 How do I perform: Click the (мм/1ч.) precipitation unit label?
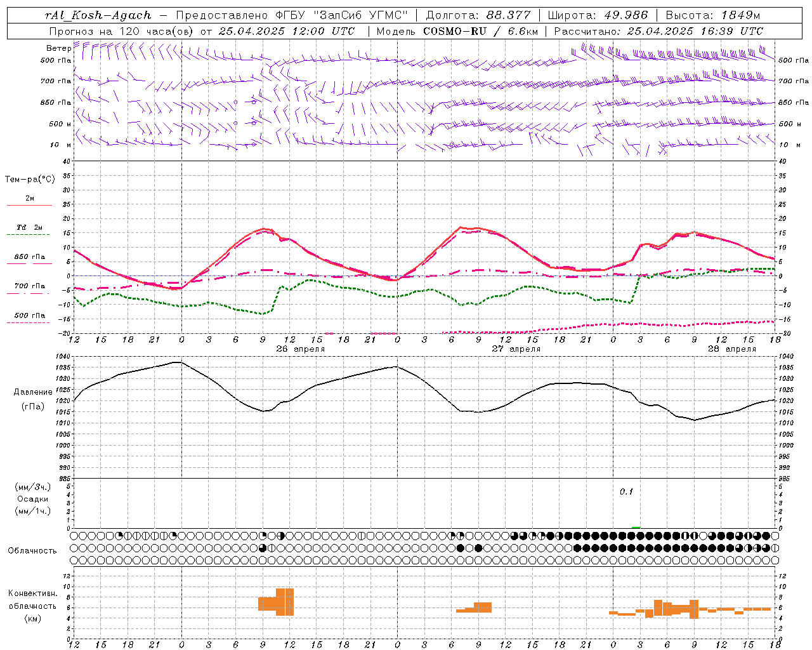32,511
